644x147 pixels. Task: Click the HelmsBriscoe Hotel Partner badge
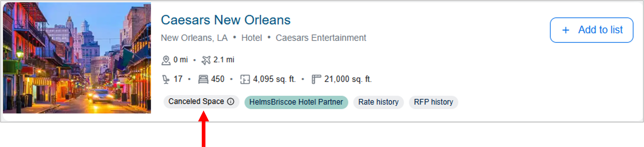296,102
